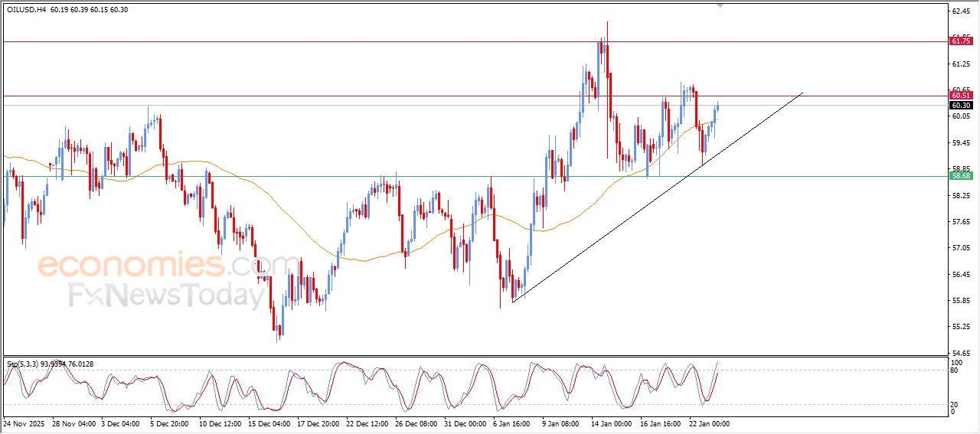The height and width of the screenshot is (434, 980).
Task: Click the 54.65 price axis value
Action: click(960, 353)
